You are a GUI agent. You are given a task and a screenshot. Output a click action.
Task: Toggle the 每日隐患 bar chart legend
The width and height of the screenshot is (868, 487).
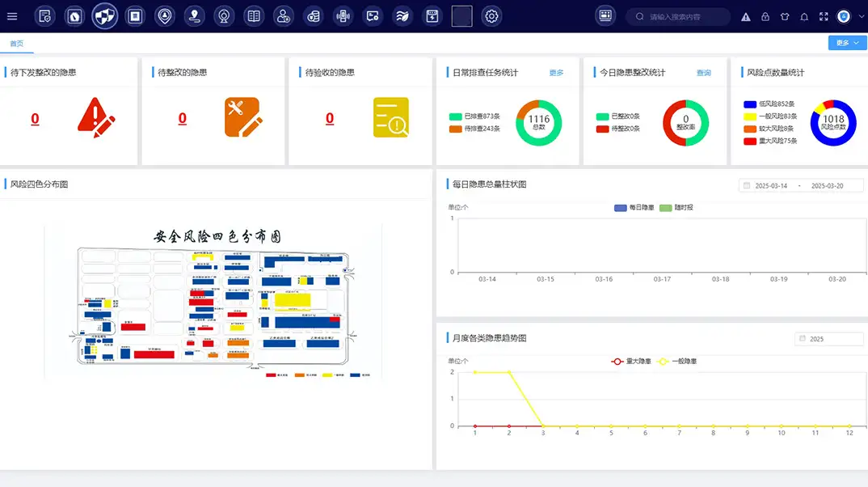(x=634, y=207)
